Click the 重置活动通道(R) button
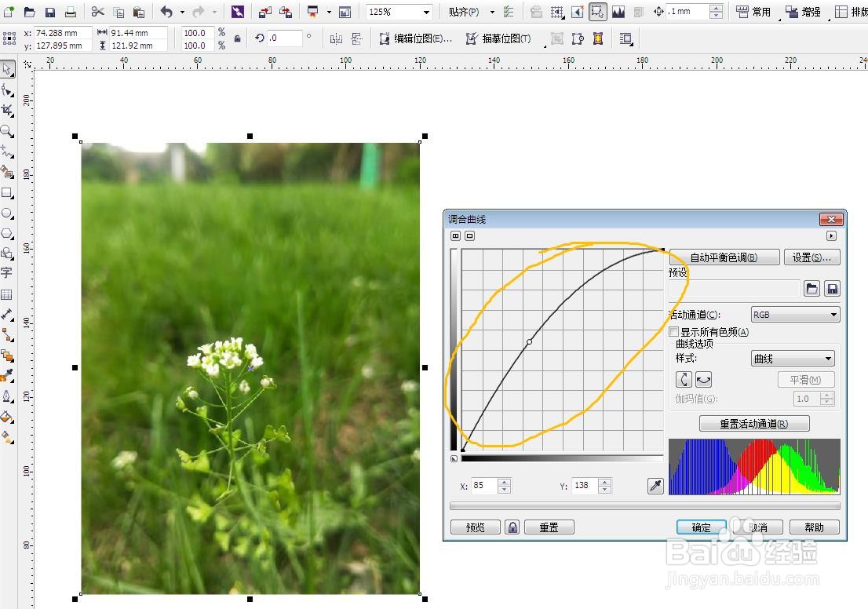 (754, 424)
